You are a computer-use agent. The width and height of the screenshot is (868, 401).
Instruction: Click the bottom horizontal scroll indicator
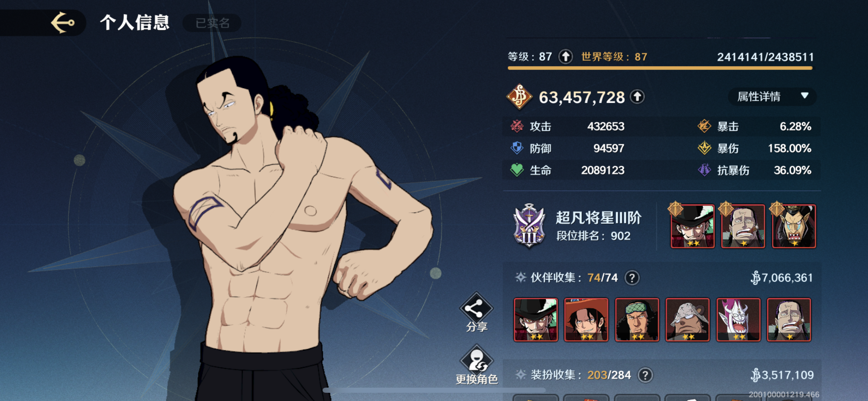click(x=434, y=390)
